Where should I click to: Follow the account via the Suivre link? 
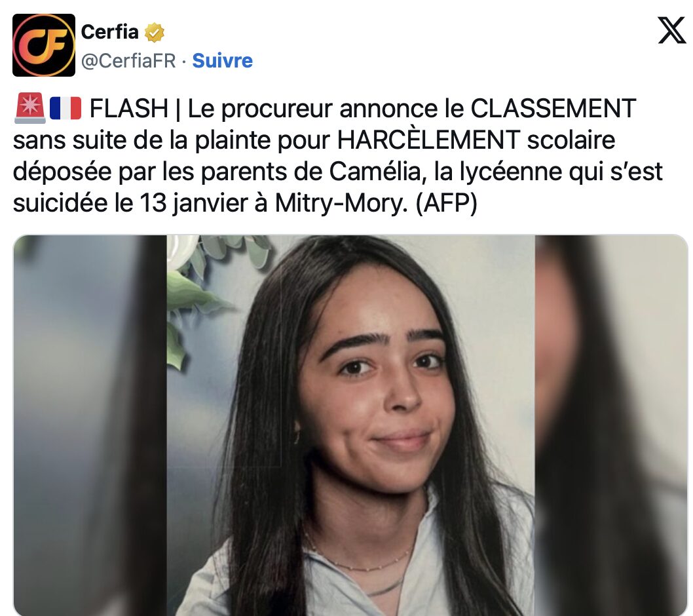click(222, 60)
